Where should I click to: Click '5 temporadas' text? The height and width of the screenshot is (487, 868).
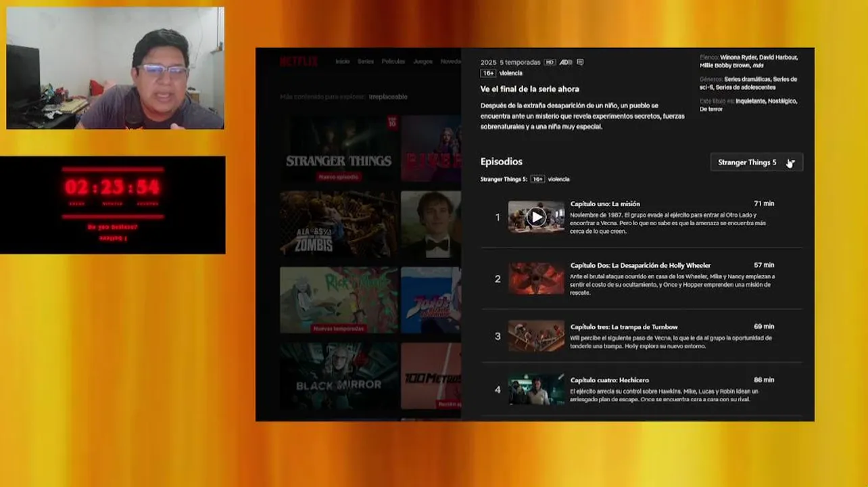(x=520, y=62)
